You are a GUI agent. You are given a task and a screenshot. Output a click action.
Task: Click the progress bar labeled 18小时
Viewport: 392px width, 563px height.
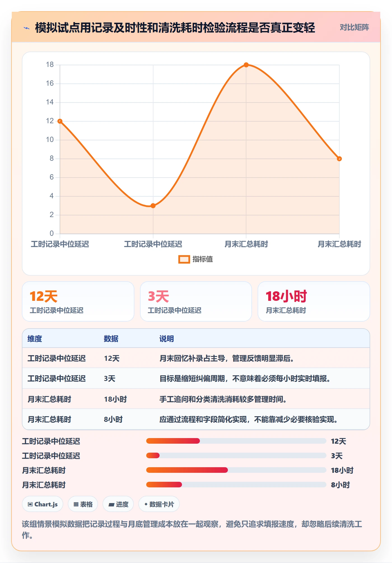236,470
